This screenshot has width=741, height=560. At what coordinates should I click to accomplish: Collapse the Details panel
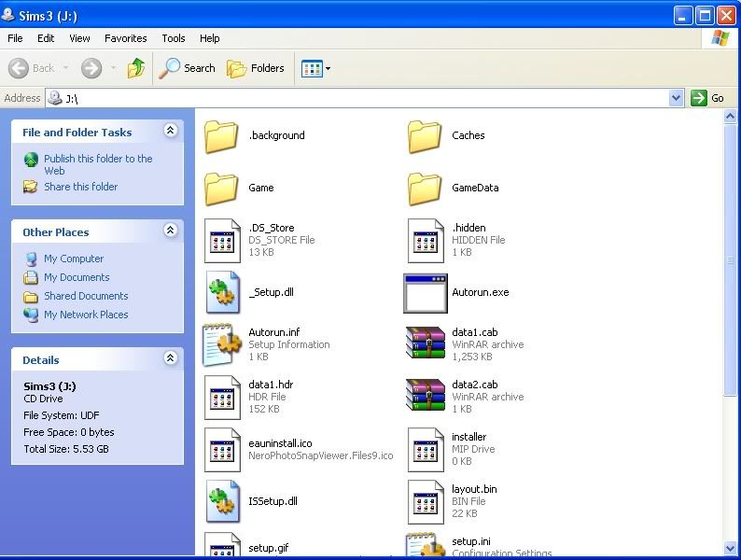click(171, 357)
